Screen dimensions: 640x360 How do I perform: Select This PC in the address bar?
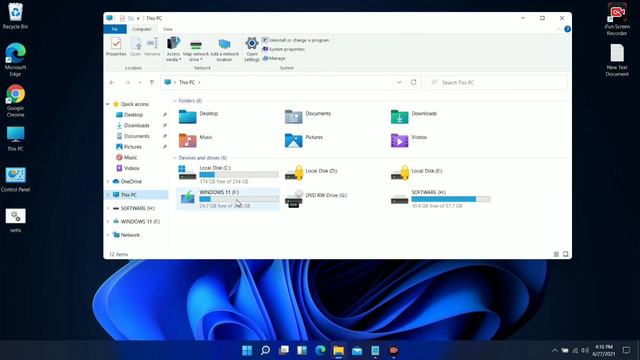click(187, 82)
